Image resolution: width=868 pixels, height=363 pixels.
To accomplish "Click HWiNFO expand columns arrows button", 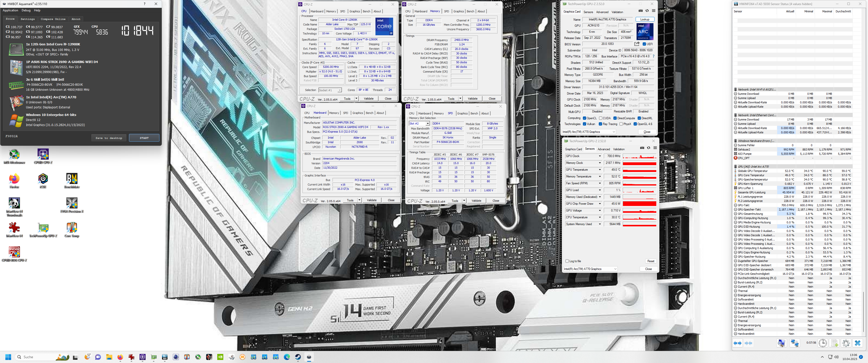I will [x=738, y=343].
